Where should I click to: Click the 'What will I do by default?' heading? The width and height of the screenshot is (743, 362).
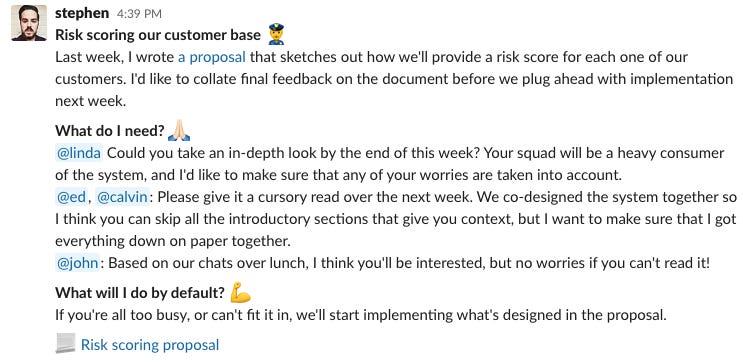(x=140, y=293)
